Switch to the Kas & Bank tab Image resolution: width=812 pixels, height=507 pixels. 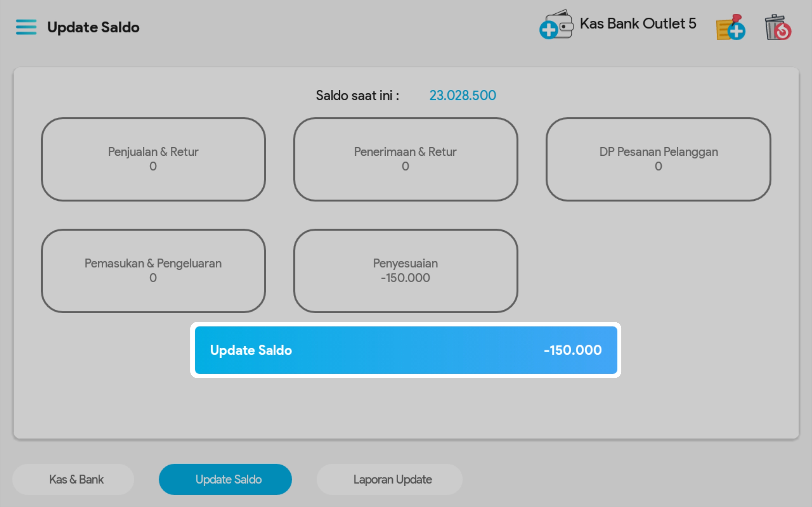point(76,480)
